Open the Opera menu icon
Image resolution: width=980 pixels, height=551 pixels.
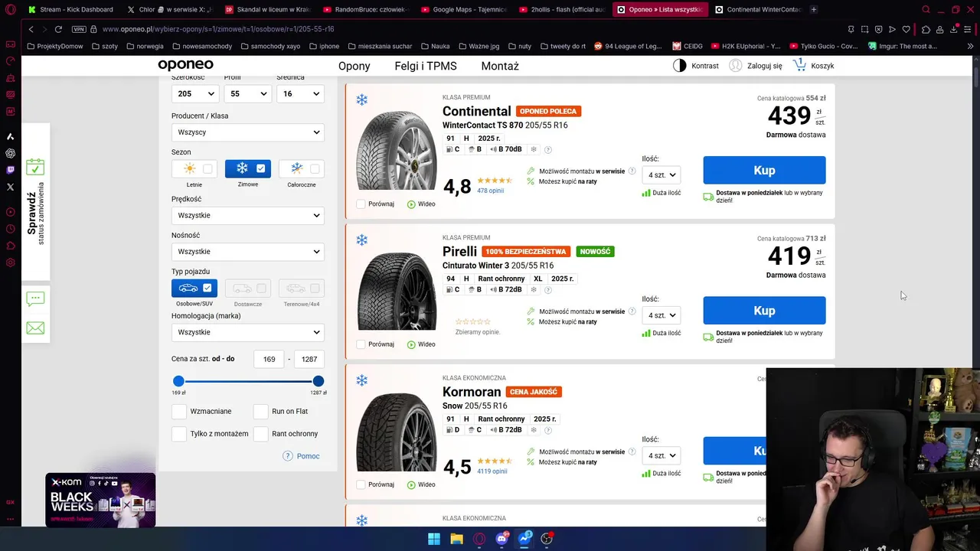[x=10, y=9]
